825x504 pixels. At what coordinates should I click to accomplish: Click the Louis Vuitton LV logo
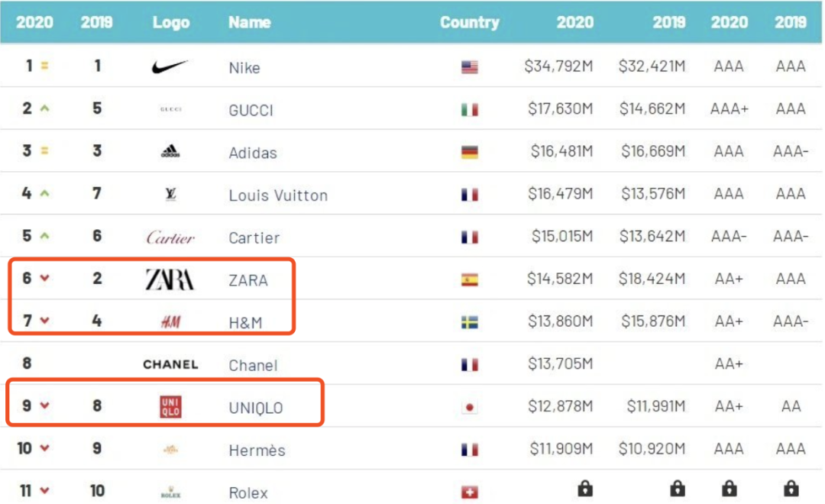(170, 195)
